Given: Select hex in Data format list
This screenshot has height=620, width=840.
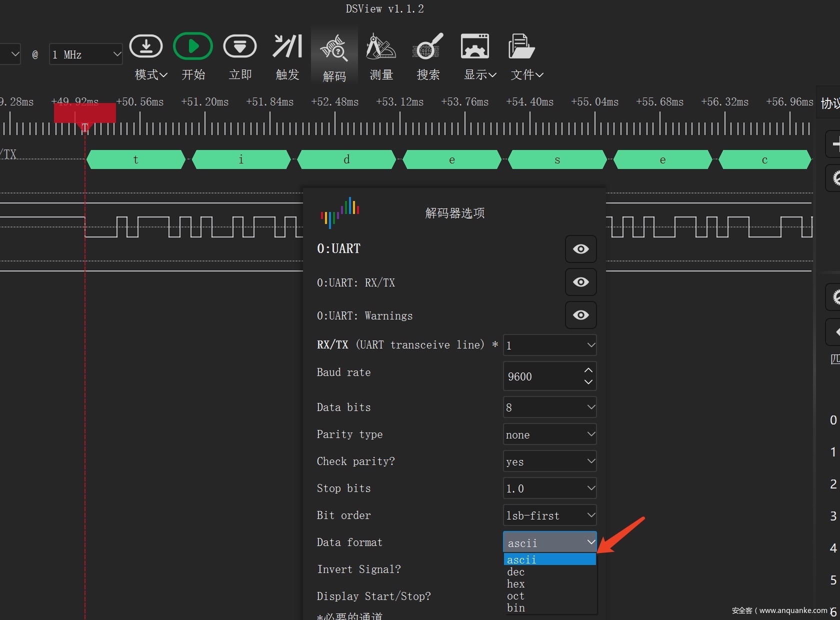Looking at the screenshot, I should [516, 584].
